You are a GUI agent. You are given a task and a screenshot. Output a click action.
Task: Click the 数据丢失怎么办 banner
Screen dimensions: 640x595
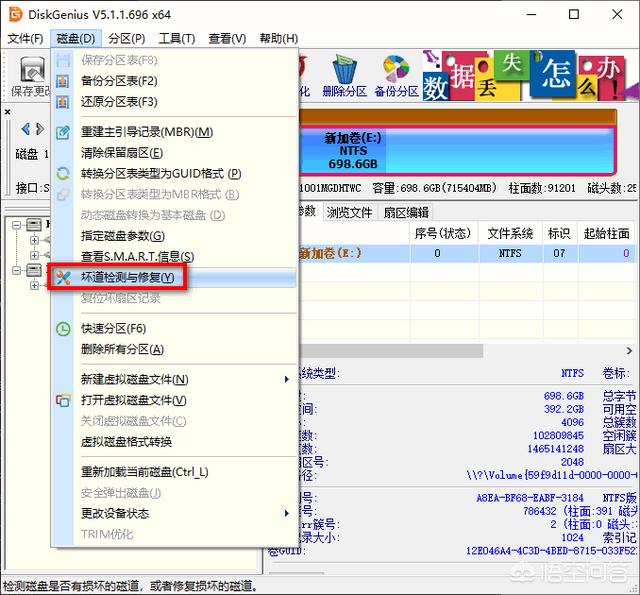(530, 76)
